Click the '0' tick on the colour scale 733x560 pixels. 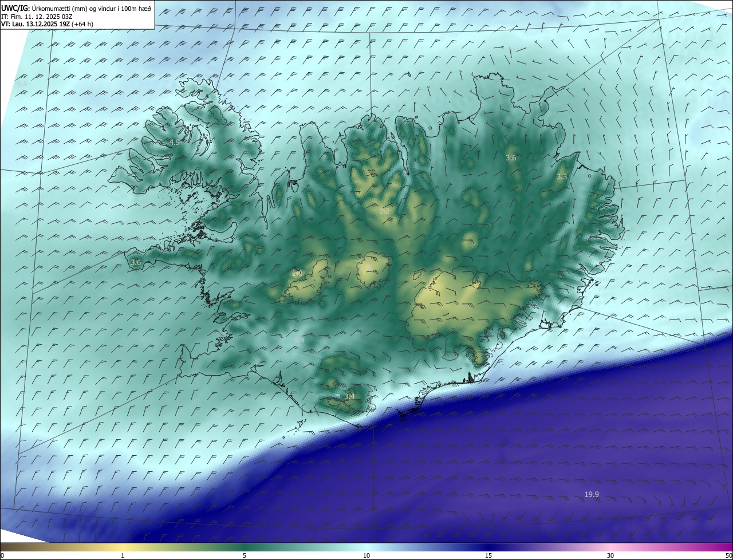pos(2,555)
